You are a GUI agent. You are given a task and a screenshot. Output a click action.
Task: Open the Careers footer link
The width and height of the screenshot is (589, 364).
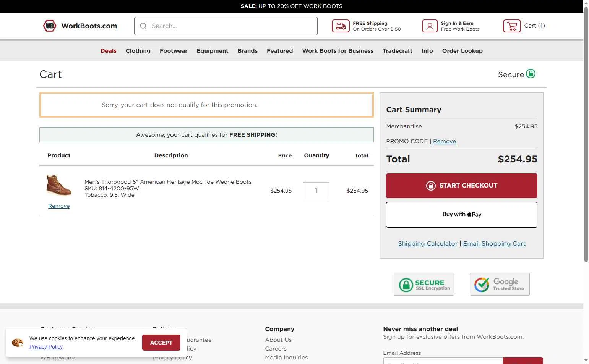276,349
